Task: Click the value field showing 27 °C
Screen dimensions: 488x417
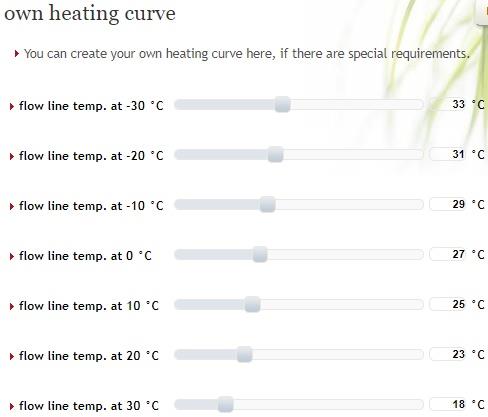Action: [448, 254]
